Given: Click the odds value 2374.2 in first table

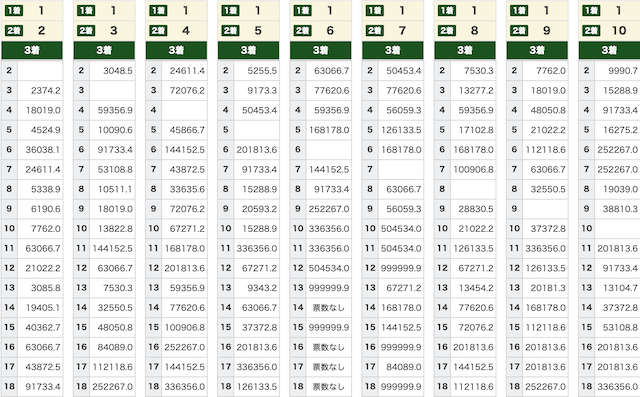Looking at the screenshot, I should 45,91.
